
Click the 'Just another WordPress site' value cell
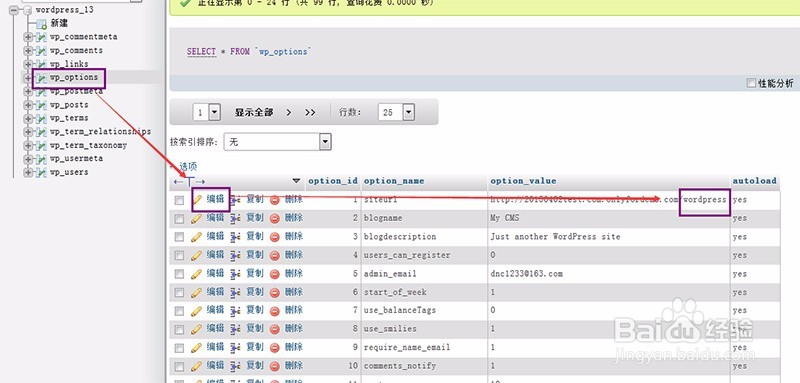point(555,237)
